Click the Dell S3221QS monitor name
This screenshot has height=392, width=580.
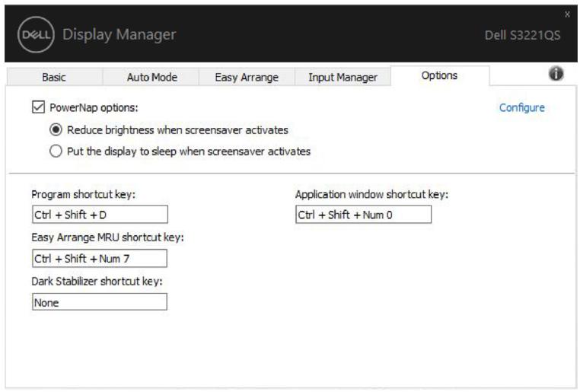522,35
